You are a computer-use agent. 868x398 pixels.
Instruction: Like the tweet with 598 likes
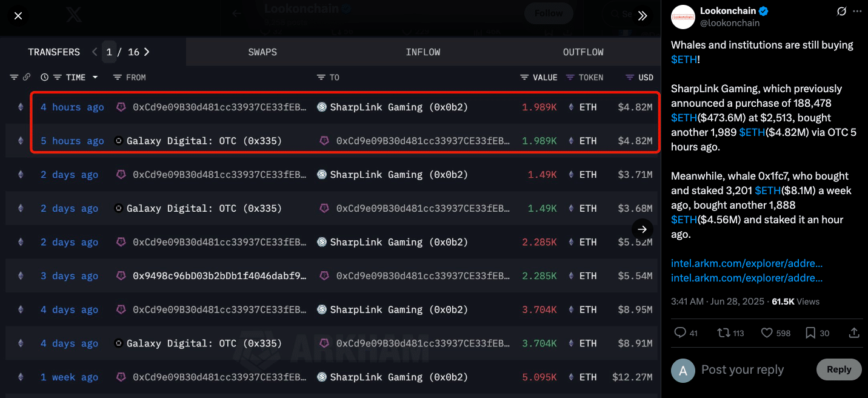[767, 332]
